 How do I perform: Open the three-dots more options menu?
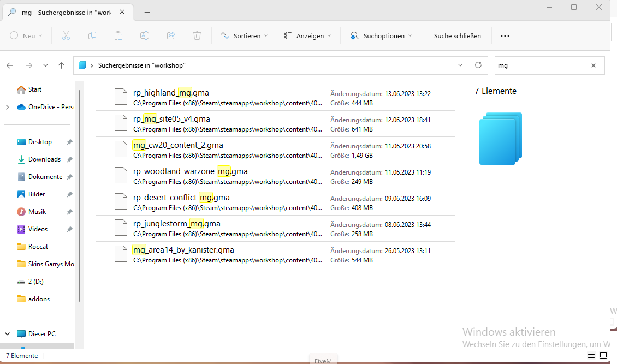[x=505, y=35]
